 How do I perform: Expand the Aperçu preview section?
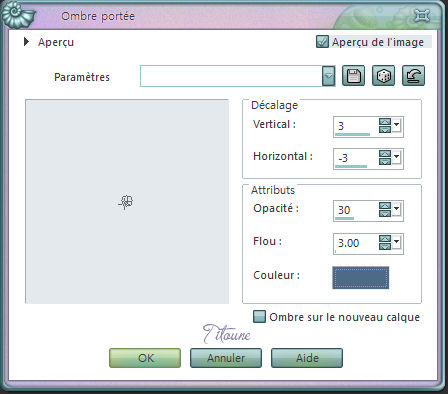click(27, 42)
